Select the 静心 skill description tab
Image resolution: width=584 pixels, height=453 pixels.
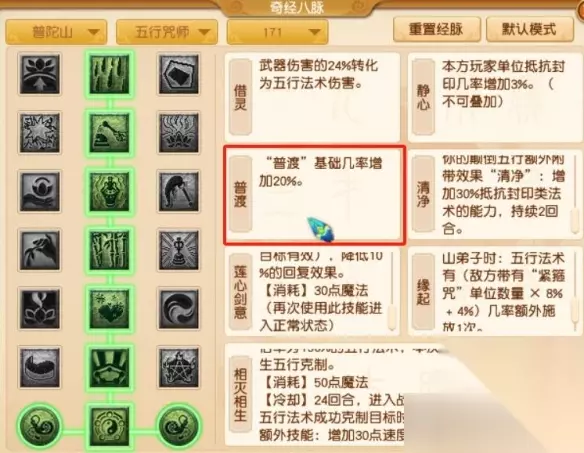pos(423,97)
